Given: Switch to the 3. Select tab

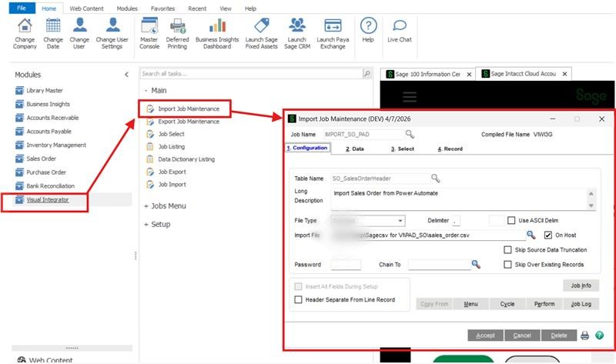Looking at the screenshot, I should (403, 149).
